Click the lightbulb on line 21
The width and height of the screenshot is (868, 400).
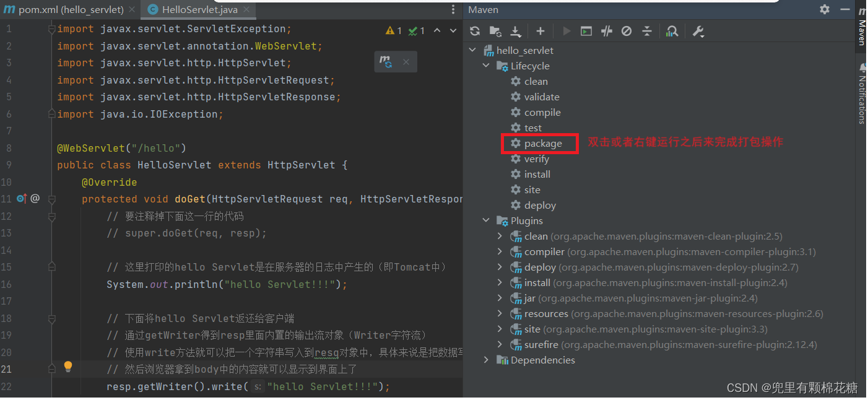click(x=68, y=367)
